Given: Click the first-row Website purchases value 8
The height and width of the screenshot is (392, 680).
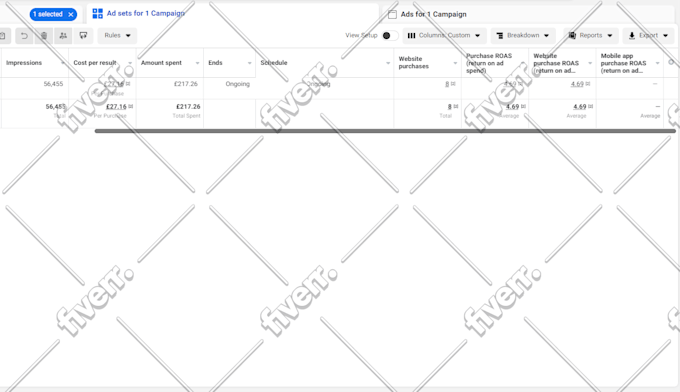Looking at the screenshot, I should pos(447,84).
